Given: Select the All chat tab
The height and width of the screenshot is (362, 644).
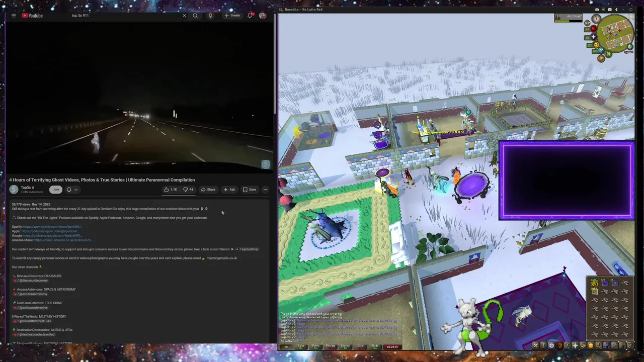Looking at the screenshot, I should point(286,346).
